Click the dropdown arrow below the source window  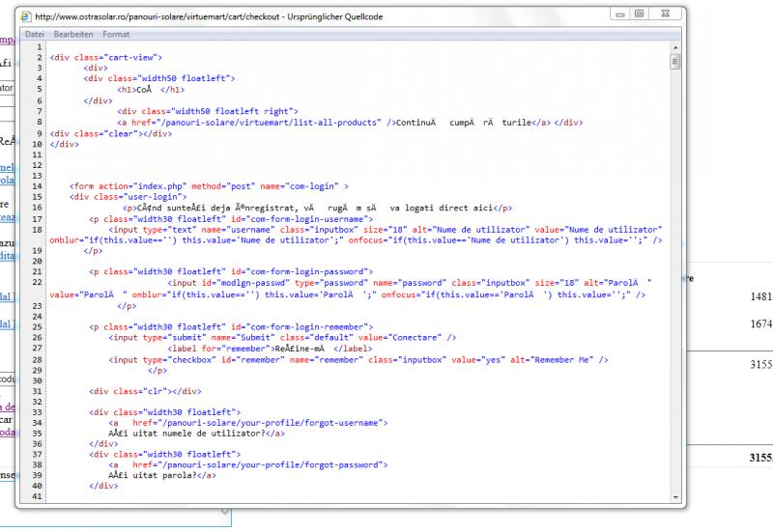(x=224, y=513)
